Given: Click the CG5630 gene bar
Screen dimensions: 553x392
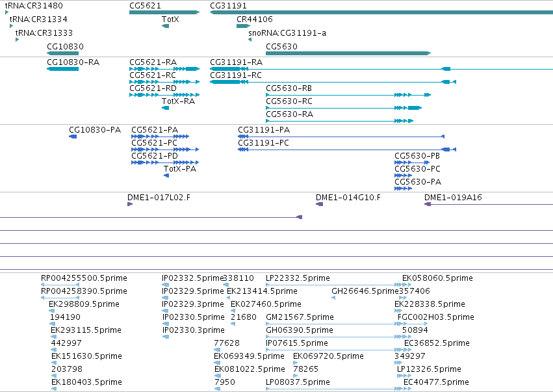Looking at the screenshot, I should pos(348,53).
